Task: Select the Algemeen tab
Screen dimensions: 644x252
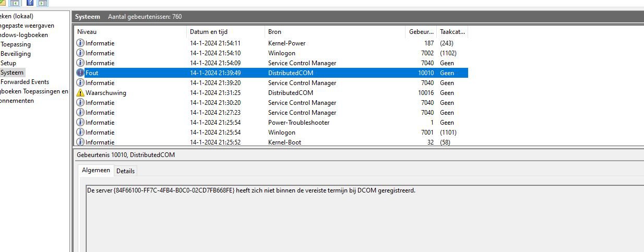Action: coord(96,171)
